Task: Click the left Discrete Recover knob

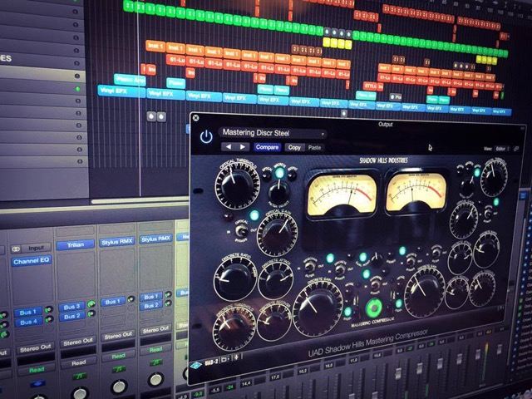Action: coord(273,322)
